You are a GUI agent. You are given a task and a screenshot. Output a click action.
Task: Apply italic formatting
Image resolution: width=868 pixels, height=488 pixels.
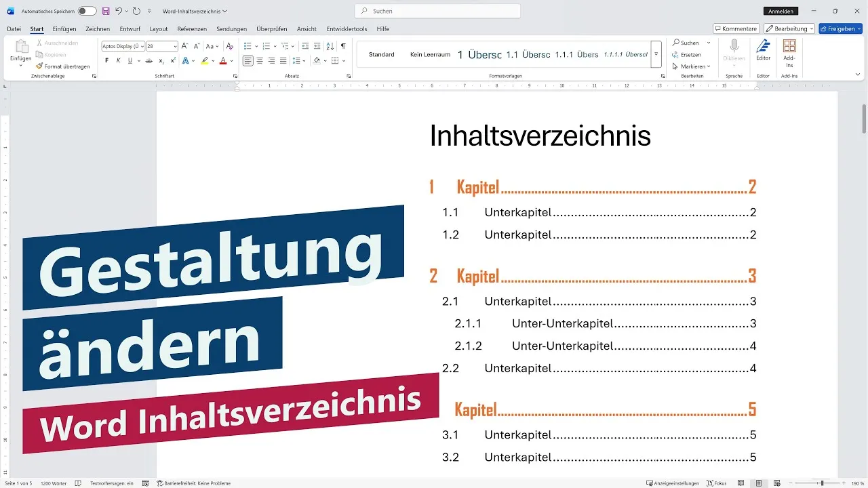point(118,60)
